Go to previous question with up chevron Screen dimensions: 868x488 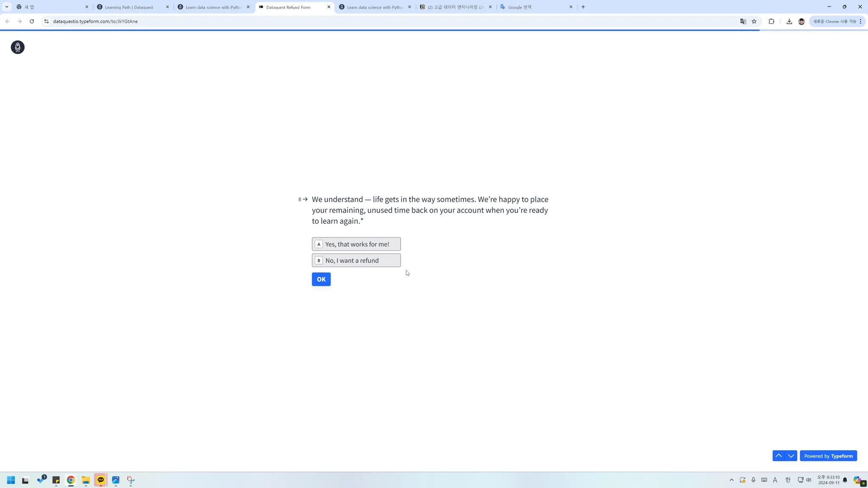coord(779,456)
